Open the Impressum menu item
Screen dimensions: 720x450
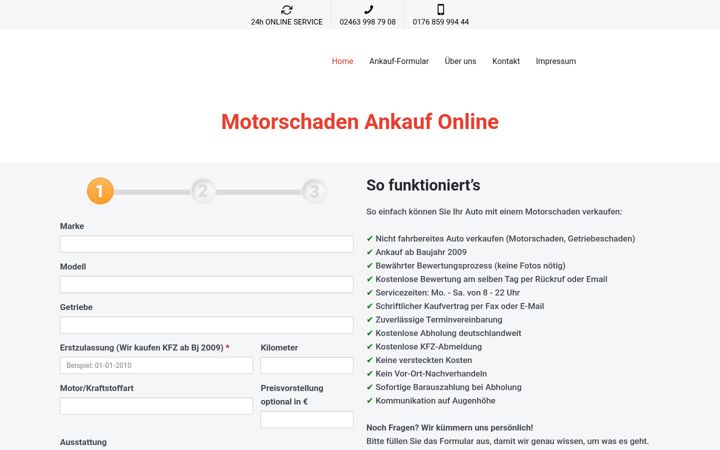coord(556,61)
